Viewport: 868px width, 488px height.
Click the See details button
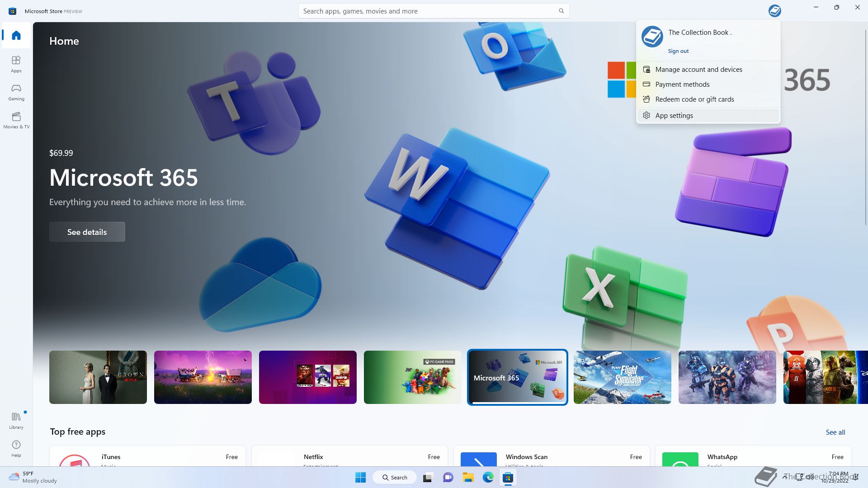coord(87,232)
